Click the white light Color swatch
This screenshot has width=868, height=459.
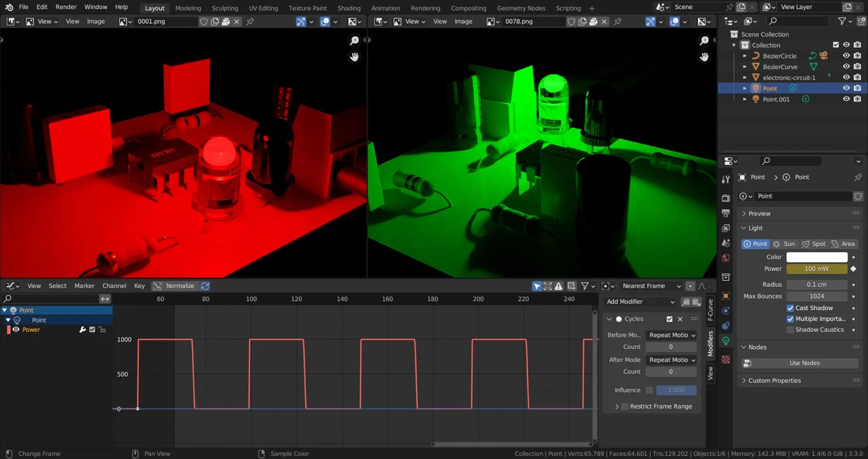tap(816, 257)
